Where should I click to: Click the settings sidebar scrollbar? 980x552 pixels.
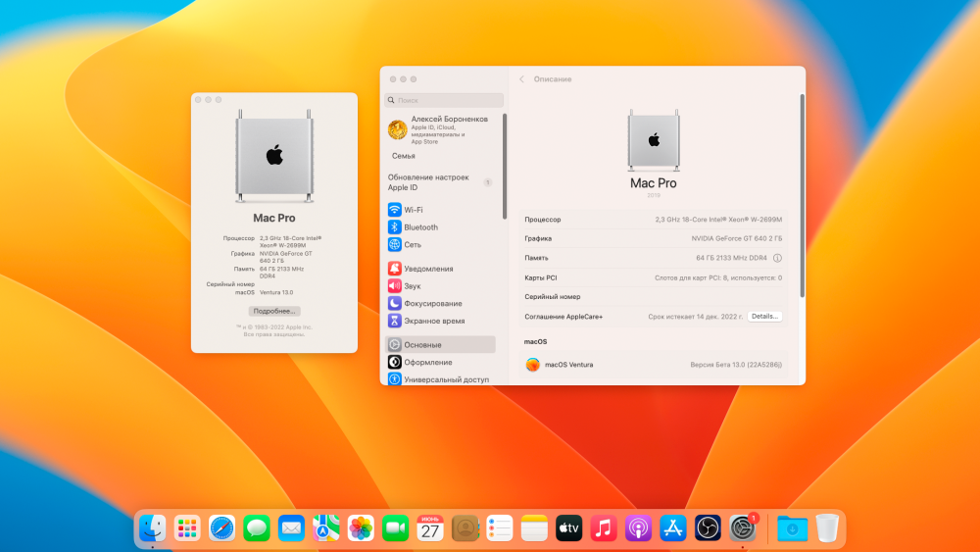point(505,167)
